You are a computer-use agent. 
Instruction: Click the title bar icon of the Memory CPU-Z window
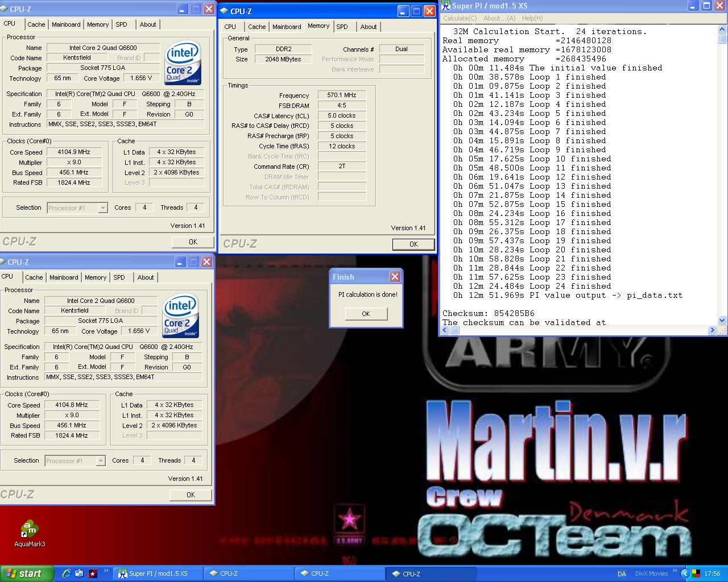(224, 11)
